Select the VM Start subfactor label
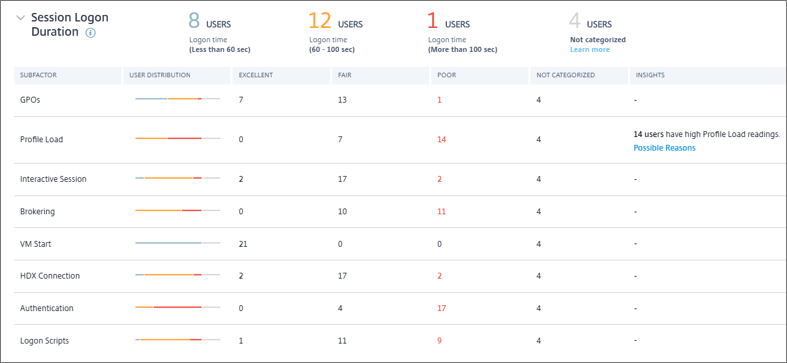 click(x=35, y=244)
